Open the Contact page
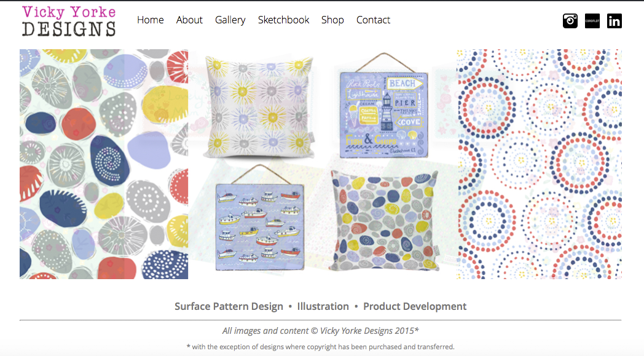 click(x=373, y=20)
